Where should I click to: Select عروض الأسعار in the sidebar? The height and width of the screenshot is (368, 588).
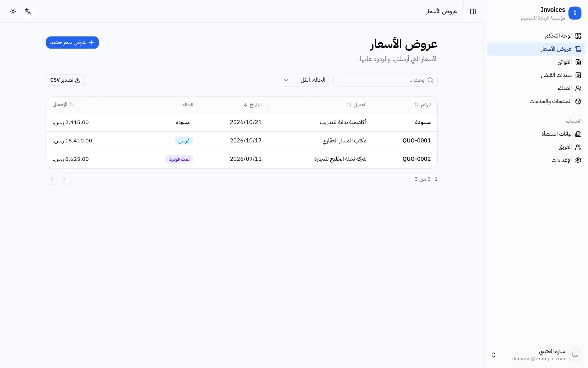coord(536,49)
